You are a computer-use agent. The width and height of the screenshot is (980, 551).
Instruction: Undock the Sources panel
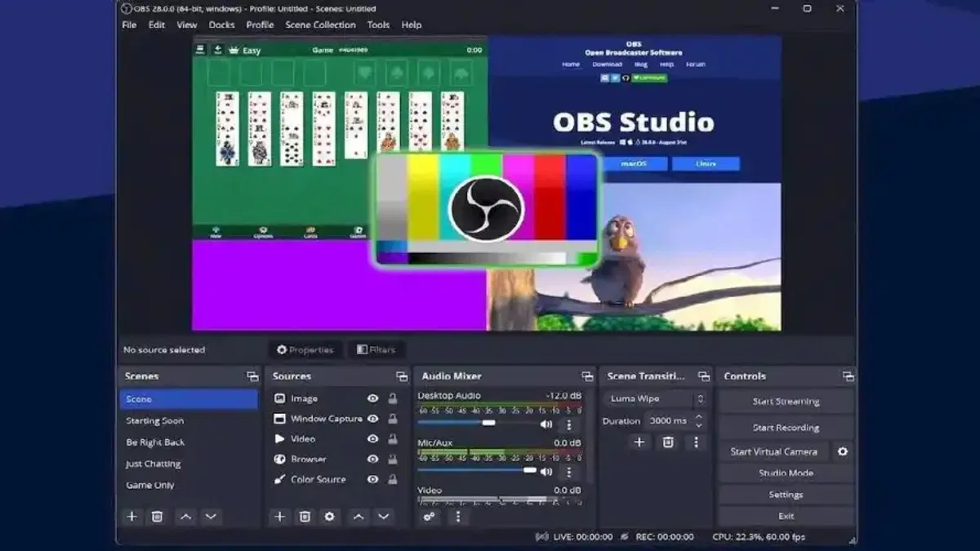(x=402, y=376)
